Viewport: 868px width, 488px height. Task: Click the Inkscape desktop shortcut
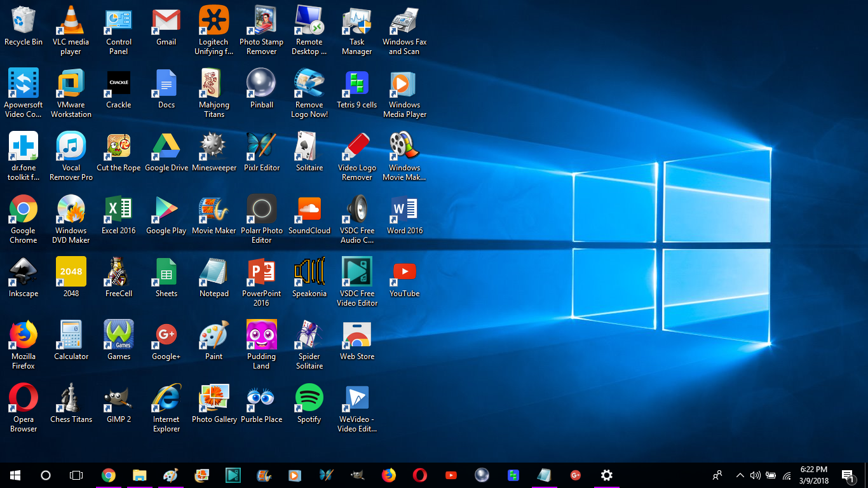coord(24,273)
